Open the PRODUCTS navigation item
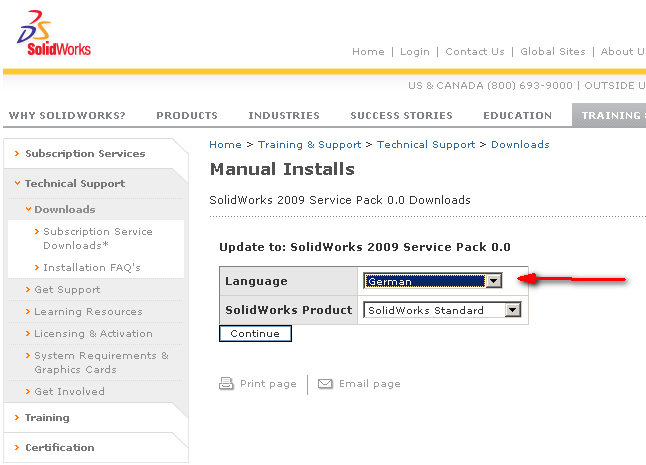The height and width of the screenshot is (465, 646). [187, 115]
